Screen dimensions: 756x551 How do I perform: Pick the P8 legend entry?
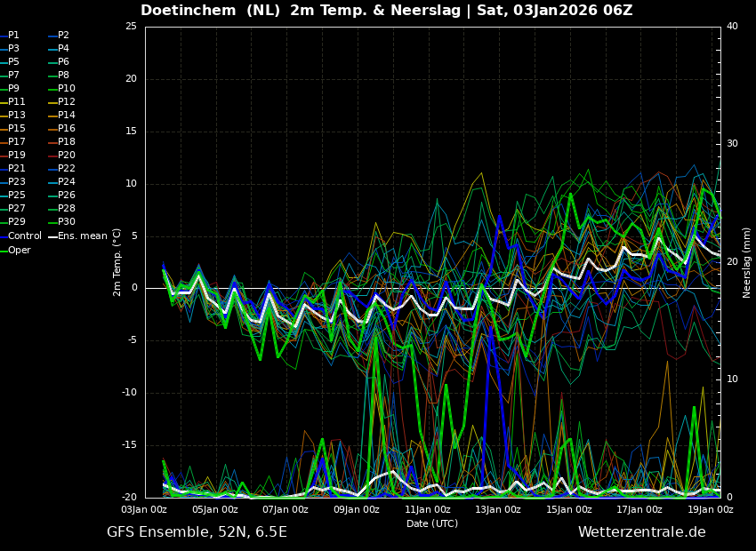tap(60, 76)
